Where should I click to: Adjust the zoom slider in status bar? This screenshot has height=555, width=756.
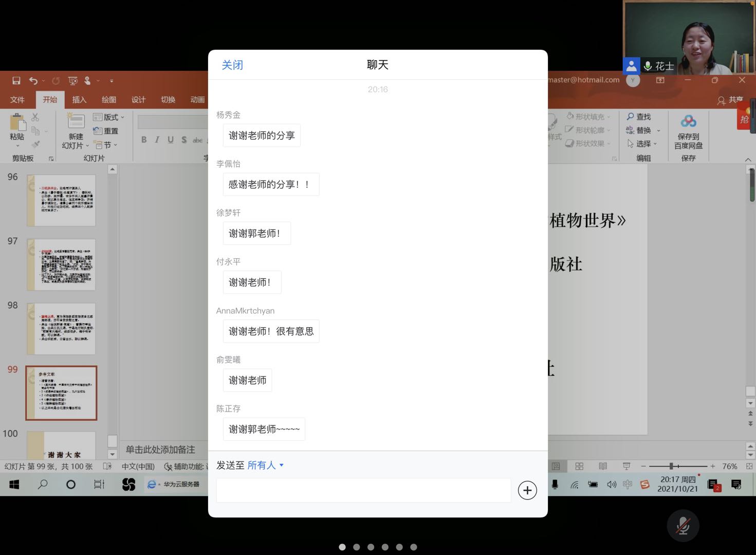pyautogui.click(x=671, y=466)
